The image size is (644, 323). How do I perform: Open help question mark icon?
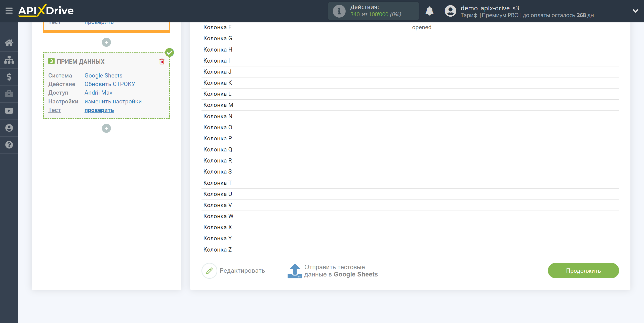(x=9, y=145)
